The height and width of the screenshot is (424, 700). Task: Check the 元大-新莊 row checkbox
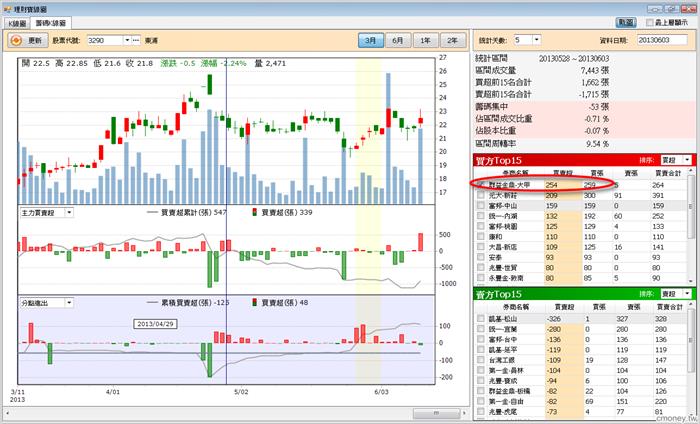tap(481, 195)
